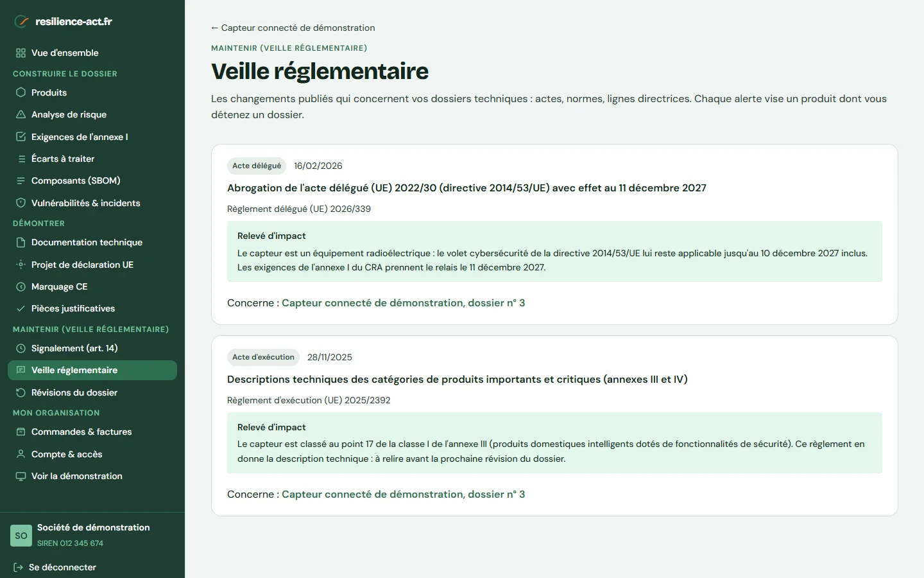Click the Règlement délégué (UE) 2026/339 reference
This screenshot has height=578, width=924.
[299, 209]
